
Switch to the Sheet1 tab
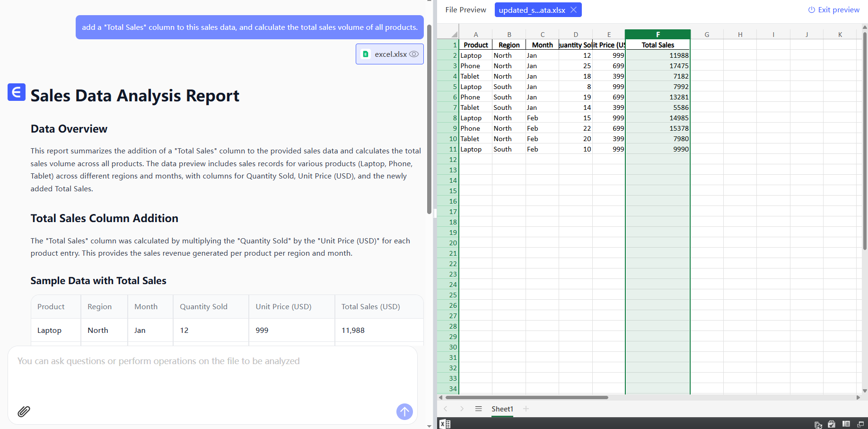(x=502, y=409)
